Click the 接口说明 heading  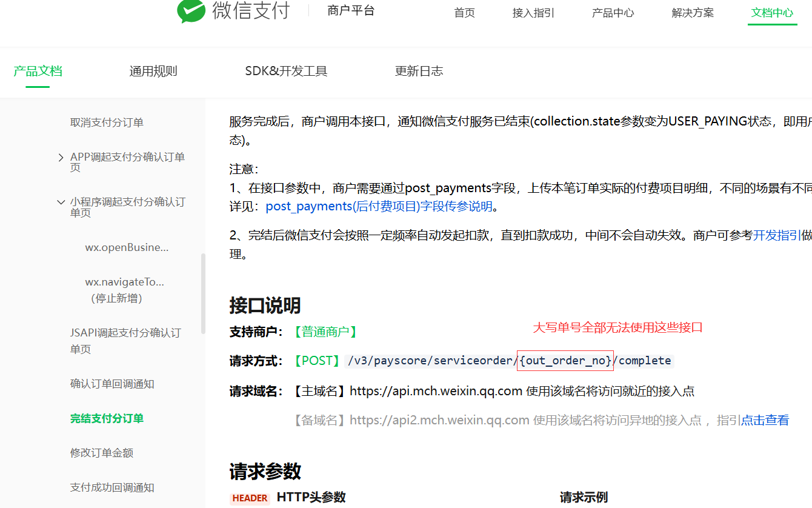(265, 305)
